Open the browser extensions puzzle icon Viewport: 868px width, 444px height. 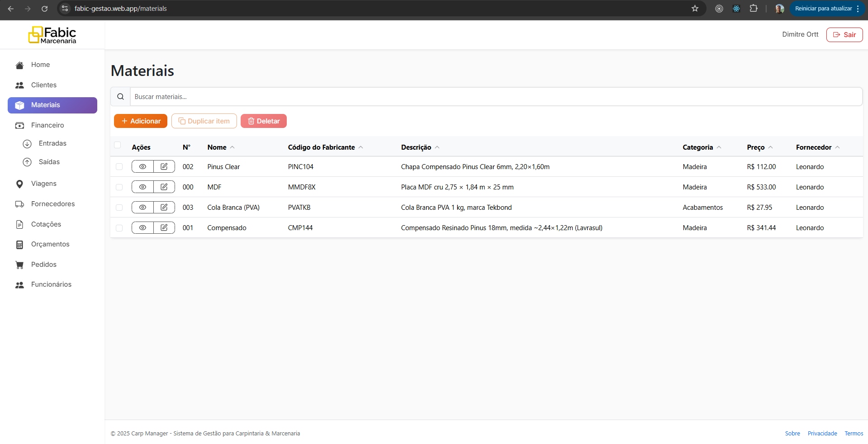754,9
